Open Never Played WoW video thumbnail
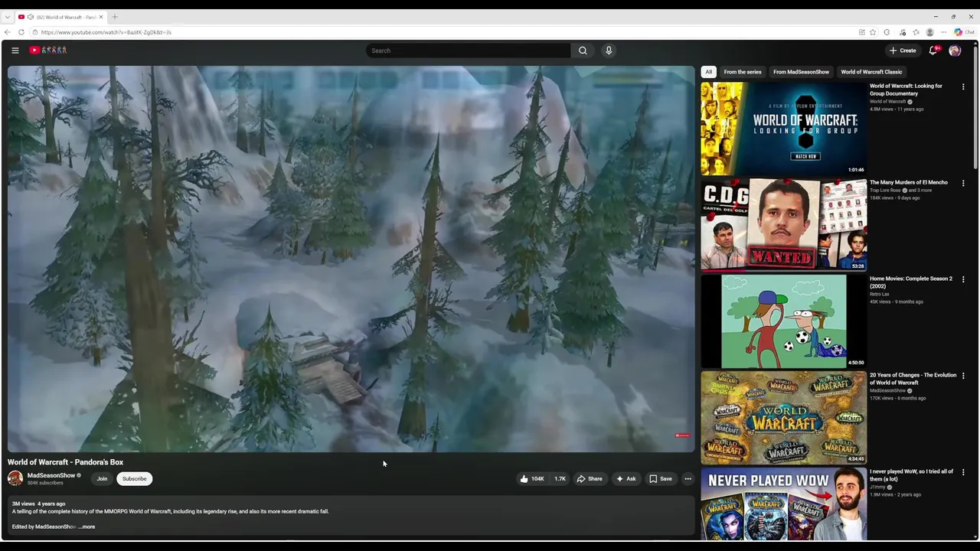Image resolution: width=980 pixels, height=551 pixels. [783, 504]
